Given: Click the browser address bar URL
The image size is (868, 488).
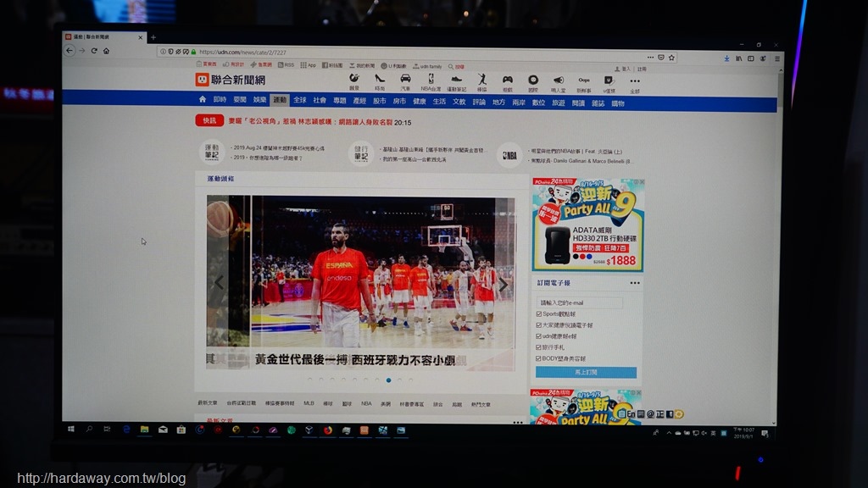Looking at the screenshot, I should tap(242, 53).
